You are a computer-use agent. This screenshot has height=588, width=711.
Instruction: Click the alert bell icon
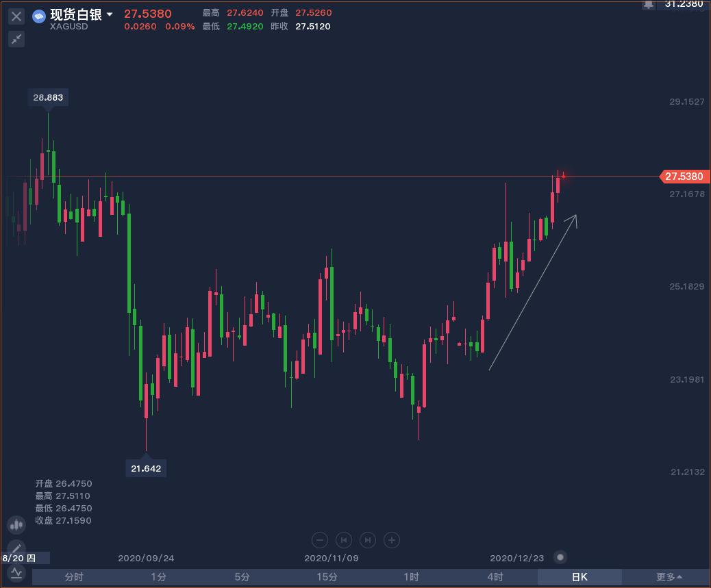tap(649, 5)
